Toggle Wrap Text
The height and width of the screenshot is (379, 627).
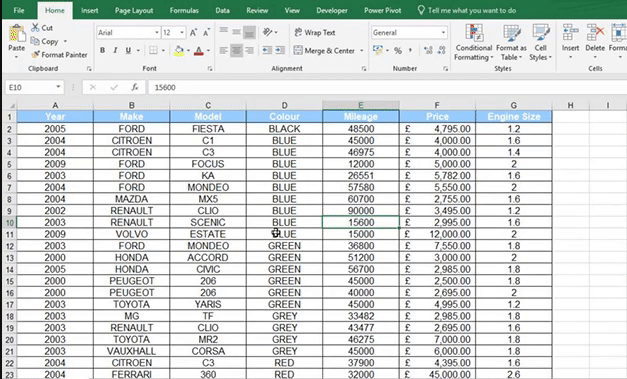pyautogui.click(x=315, y=32)
